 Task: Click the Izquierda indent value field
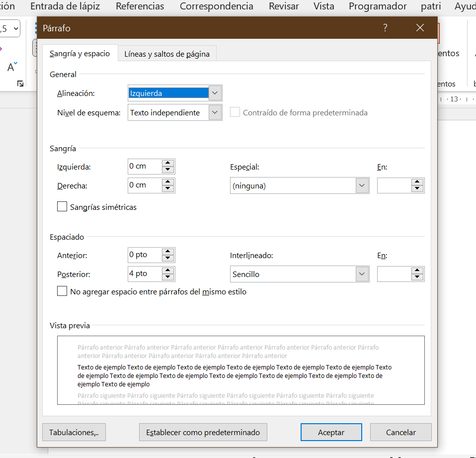(145, 167)
